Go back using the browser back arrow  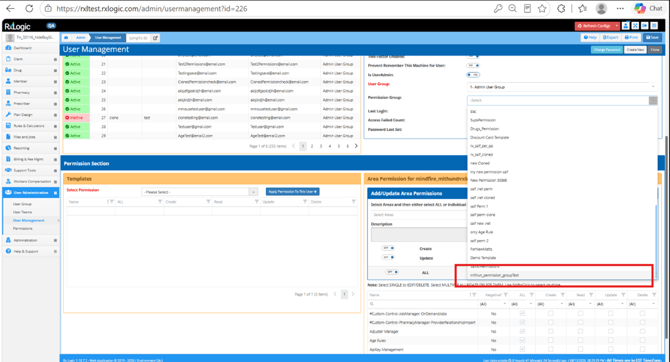[10, 9]
